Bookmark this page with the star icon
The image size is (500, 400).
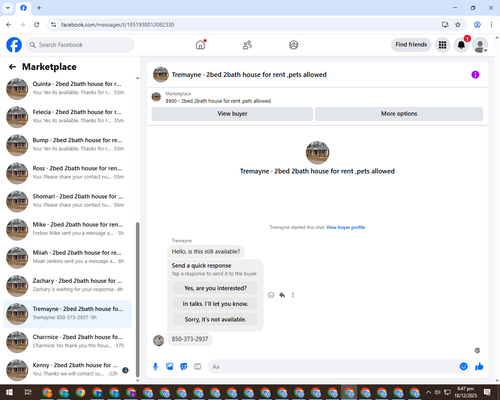[458, 25]
